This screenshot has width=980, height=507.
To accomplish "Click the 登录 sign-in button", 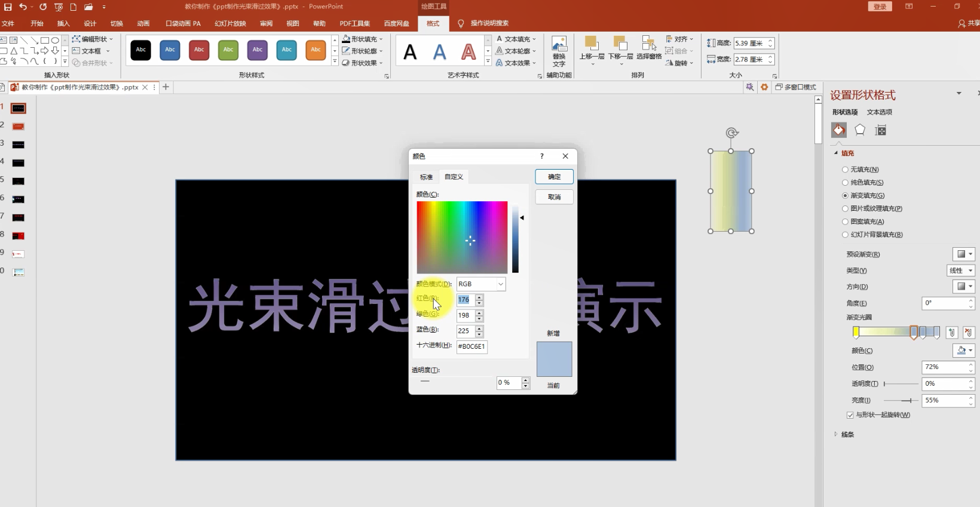I will point(880,7).
